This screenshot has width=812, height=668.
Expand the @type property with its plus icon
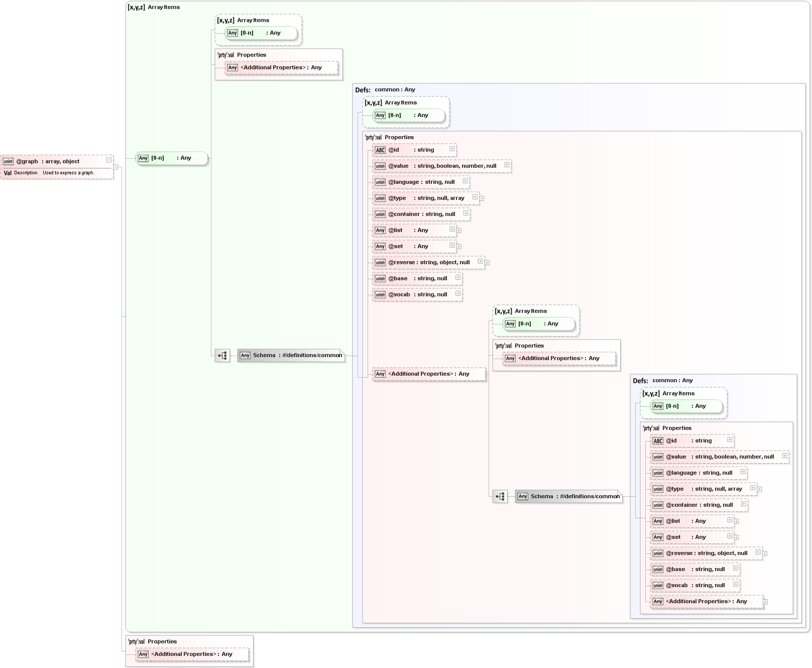pos(474,198)
